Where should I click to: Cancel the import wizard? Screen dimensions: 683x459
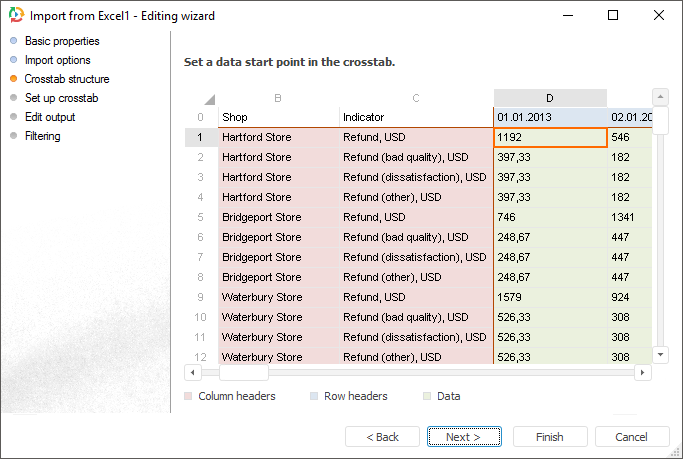[x=631, y=437]
